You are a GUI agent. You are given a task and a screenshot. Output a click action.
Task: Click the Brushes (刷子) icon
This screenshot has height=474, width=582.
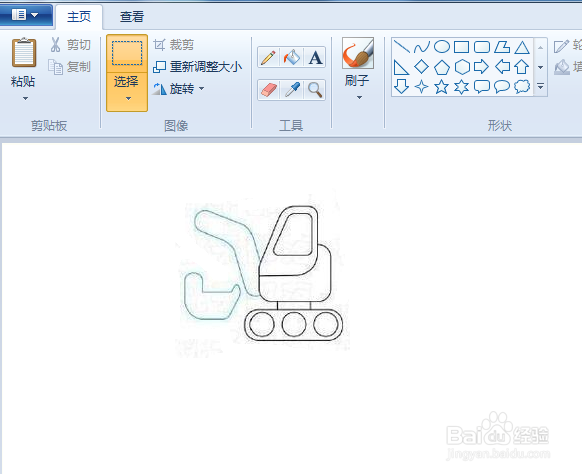[x=357, y=53]
